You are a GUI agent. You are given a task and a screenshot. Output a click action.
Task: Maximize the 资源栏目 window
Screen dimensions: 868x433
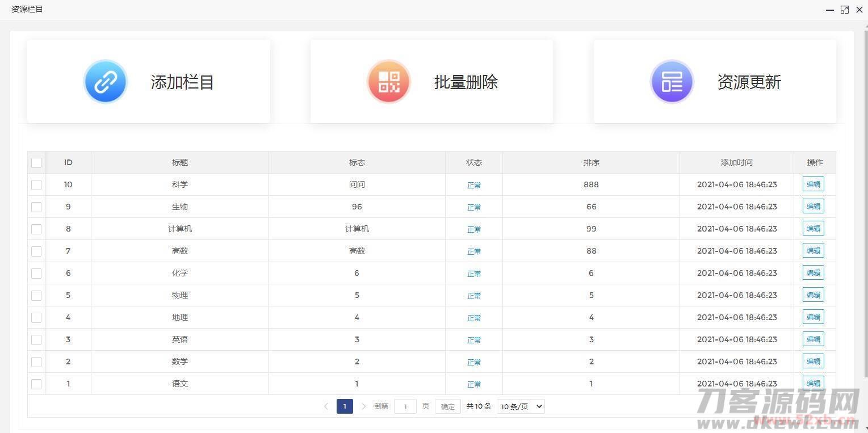click(x=845, y=10)
